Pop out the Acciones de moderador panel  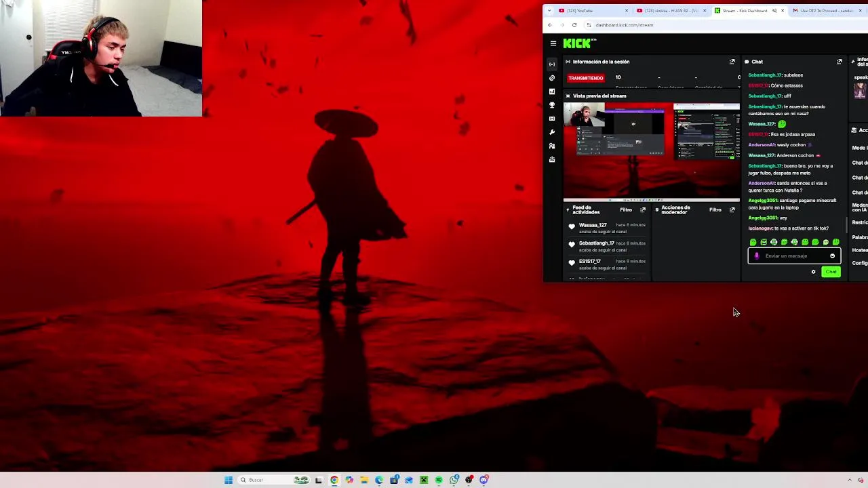tap(732, 210)
